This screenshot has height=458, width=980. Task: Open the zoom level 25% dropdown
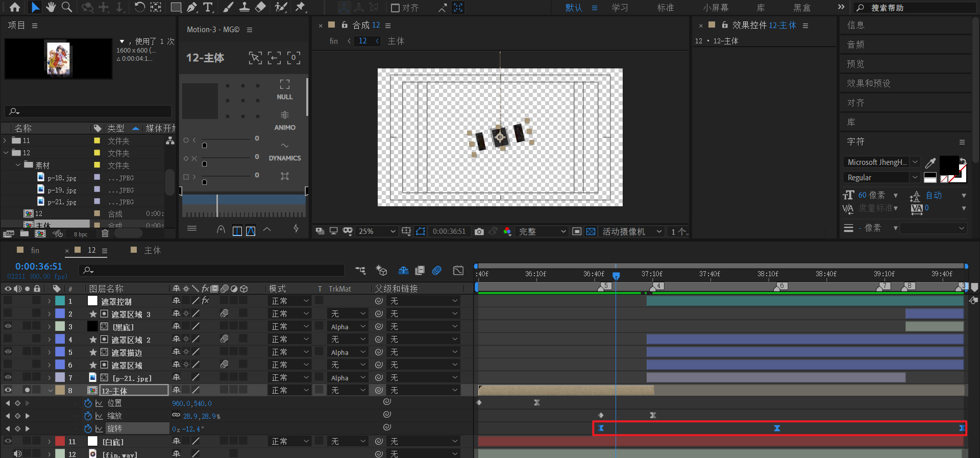(x=377, y=231)
